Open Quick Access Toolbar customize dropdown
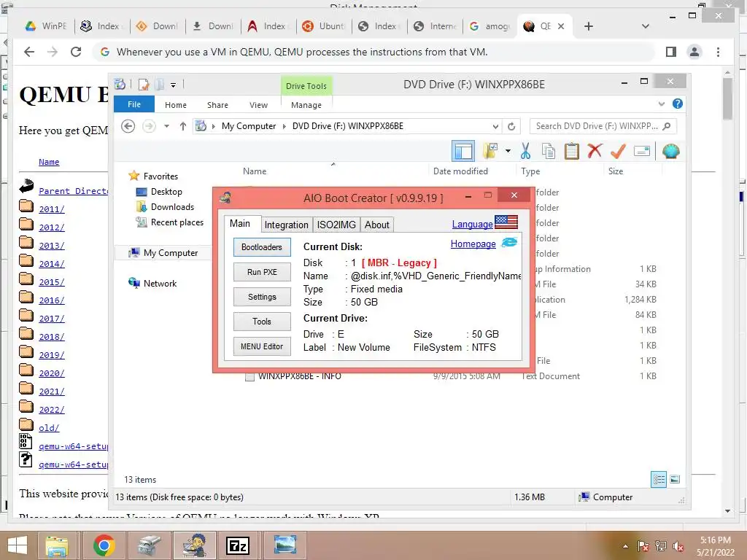Image resolution: width=747 pixels, height=560 pixels. tap(174, 85)
